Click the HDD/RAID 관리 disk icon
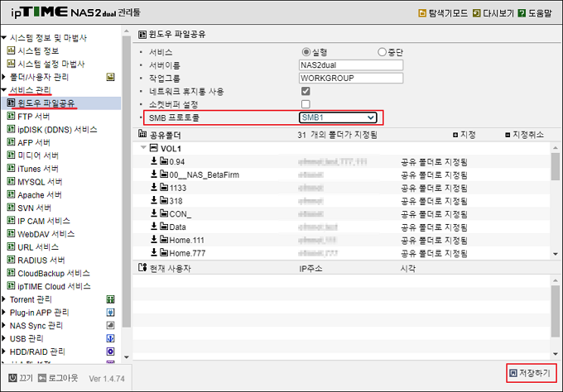Image resolution: width=563 pixels, height=392 pixels. click(x=111, y=351)
